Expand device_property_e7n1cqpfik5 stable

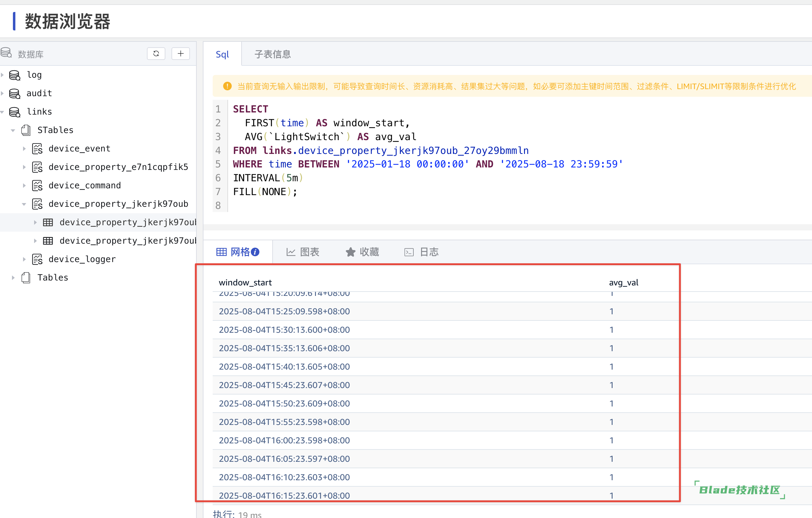point(24,167)
